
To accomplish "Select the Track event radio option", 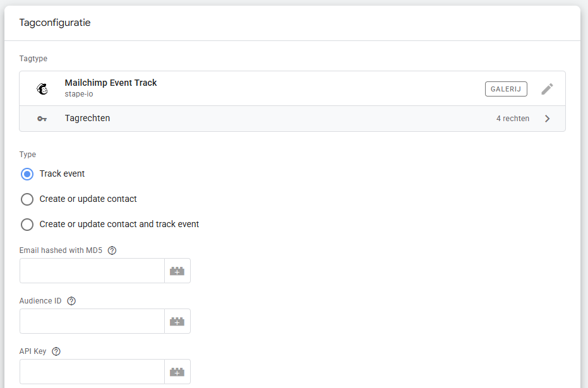I will coord(27,174).
